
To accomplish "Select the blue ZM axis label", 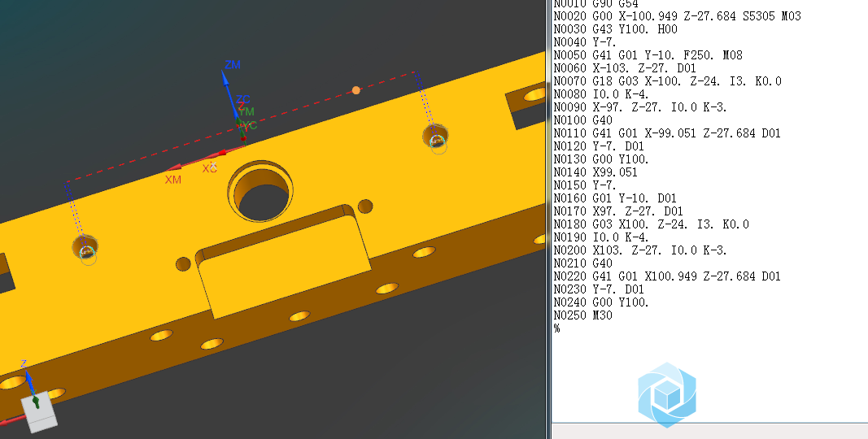I will [x=233, y=65].
